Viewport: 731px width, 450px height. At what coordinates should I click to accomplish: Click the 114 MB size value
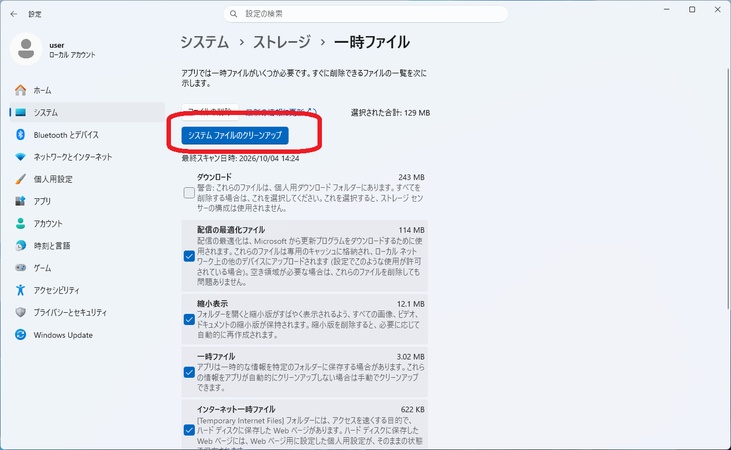(x=411, y=230)
